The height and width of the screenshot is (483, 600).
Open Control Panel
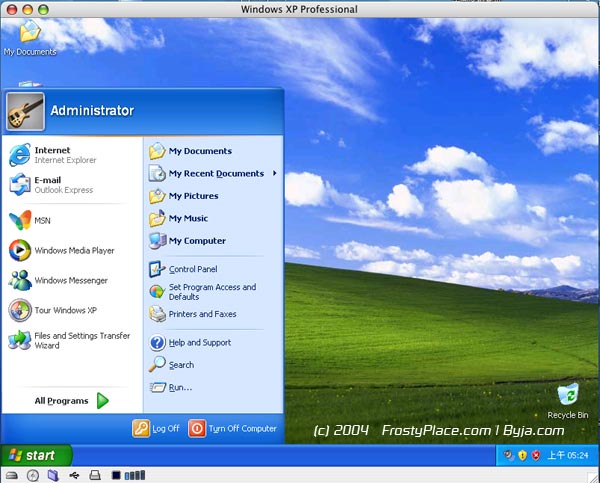183,269
